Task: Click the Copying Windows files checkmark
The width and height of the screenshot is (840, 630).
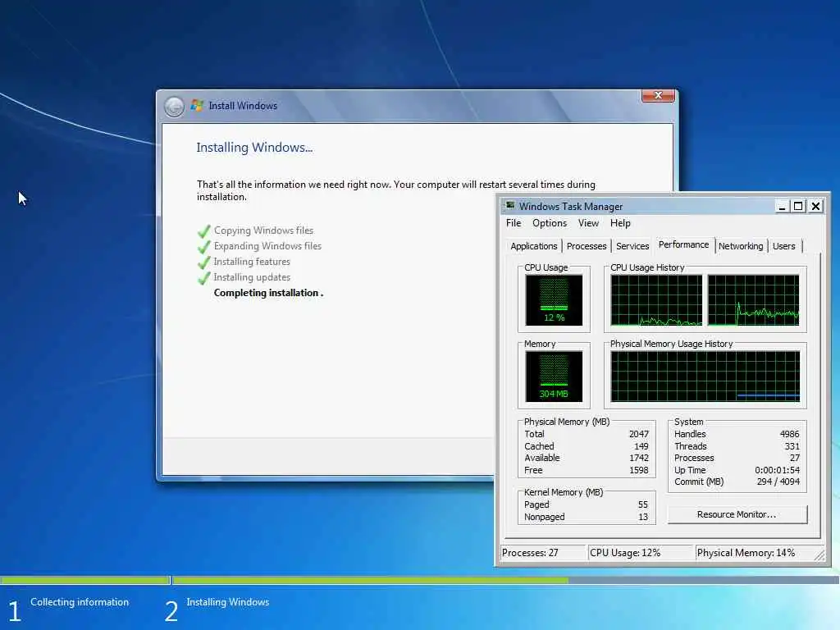Action: (x=203, y=231)
